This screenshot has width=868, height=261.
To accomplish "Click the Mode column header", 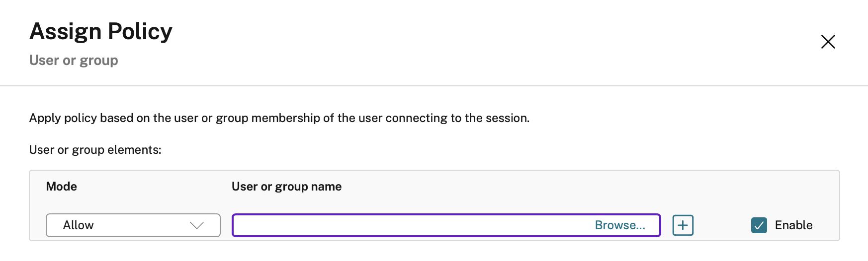I will tap(61, 187).
